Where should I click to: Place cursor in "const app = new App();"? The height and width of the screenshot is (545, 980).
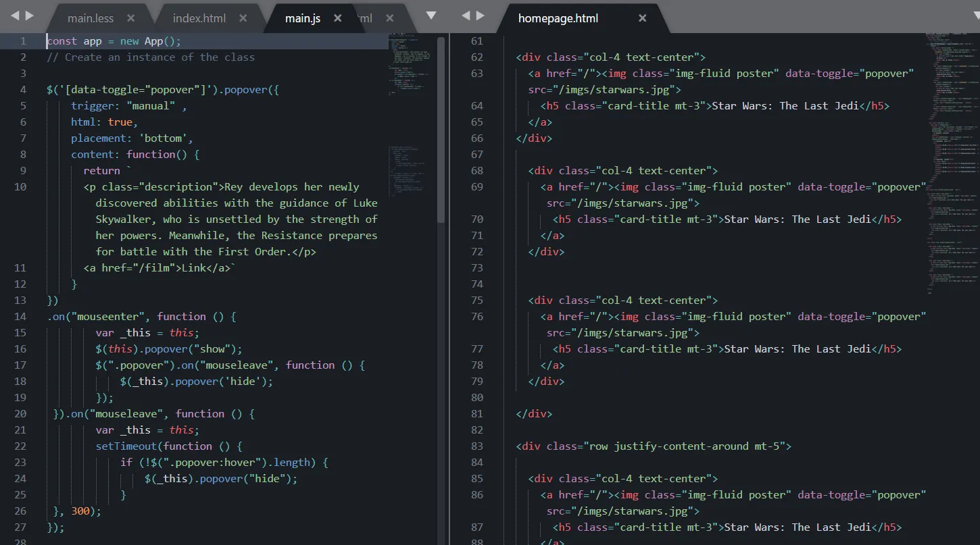tap(114, 41)
